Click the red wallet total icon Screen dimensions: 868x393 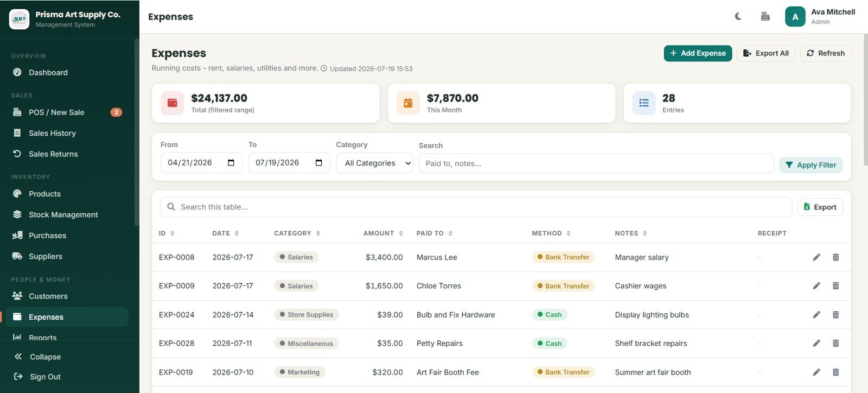173,103
